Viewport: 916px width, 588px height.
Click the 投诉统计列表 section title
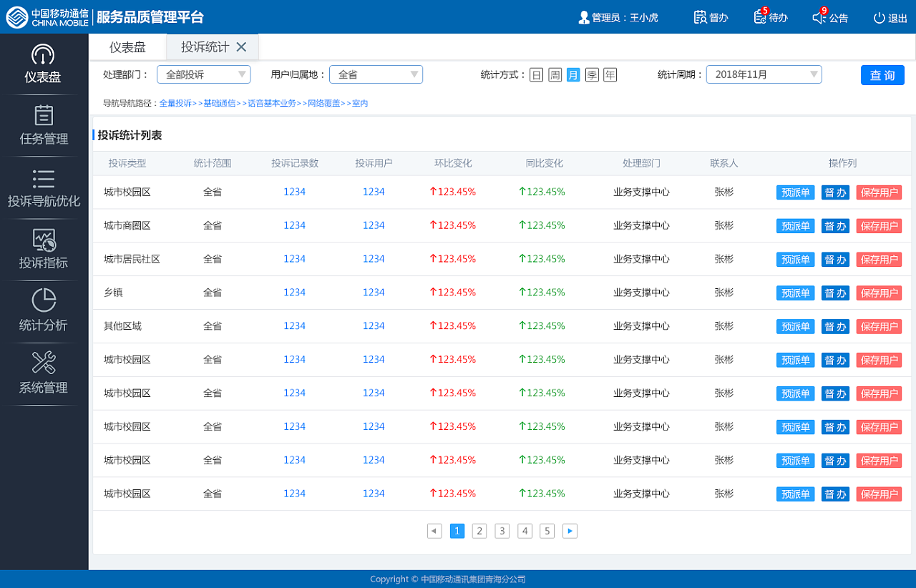(x=130, y=135)
